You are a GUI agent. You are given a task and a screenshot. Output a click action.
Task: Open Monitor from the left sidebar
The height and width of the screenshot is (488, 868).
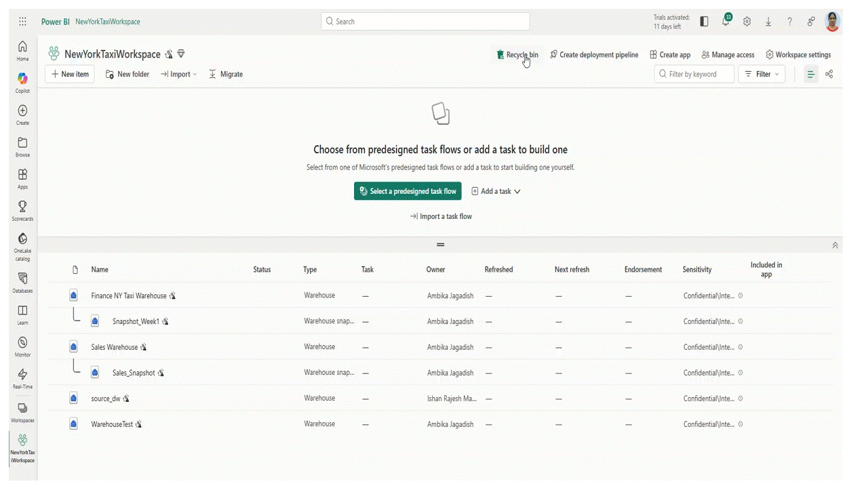(x=22, y=342)
